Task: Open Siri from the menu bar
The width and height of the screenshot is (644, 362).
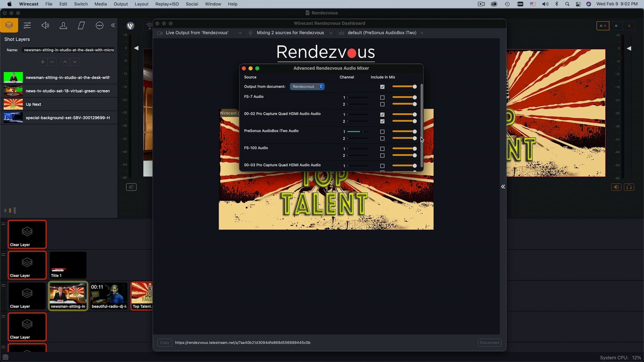Action: 589,4
